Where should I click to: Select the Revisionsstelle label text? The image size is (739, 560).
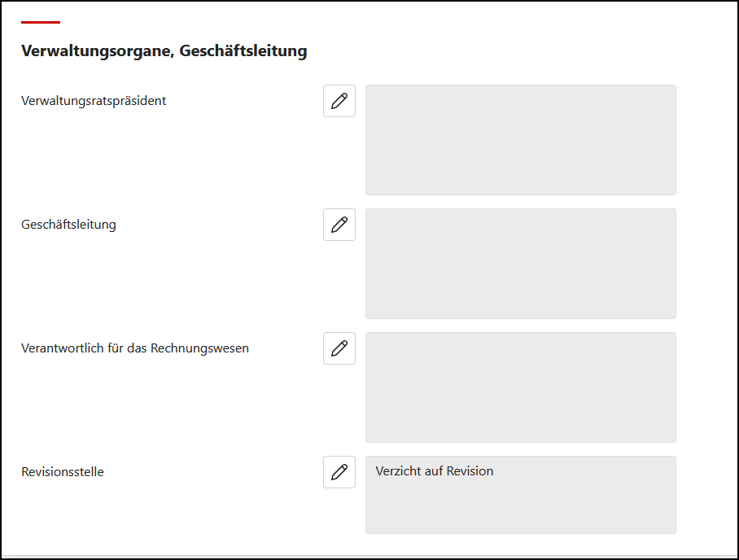click(63, 472)
